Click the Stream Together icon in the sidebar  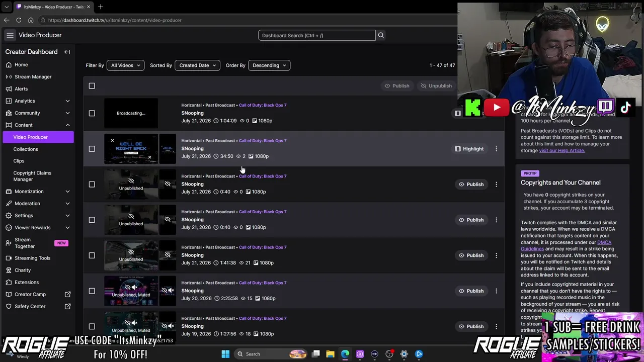[x=9, y=243]
